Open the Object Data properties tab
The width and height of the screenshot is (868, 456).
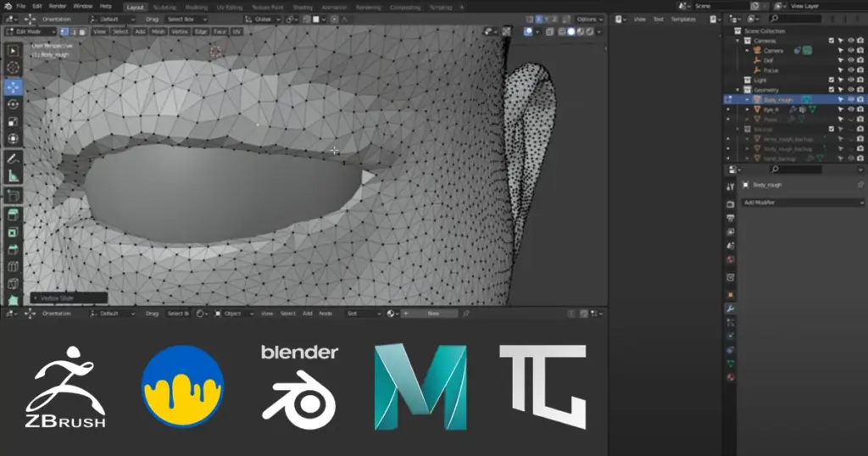[x=730, y=364]
